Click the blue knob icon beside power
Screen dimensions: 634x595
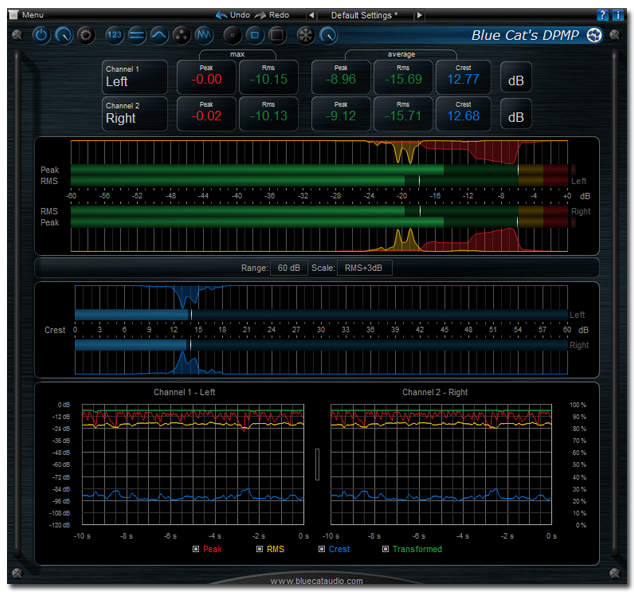click(x=63, y=36)
